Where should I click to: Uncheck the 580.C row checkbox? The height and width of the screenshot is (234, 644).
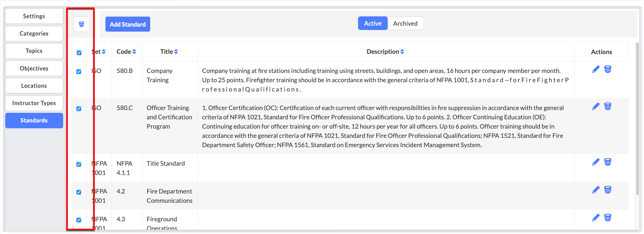79,108
